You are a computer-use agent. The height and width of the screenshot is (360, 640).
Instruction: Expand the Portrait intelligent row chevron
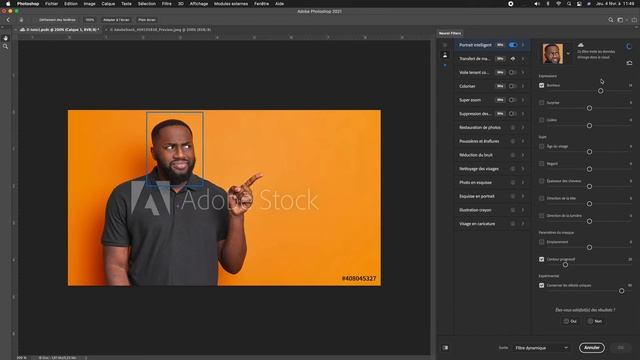pos(523,45)
